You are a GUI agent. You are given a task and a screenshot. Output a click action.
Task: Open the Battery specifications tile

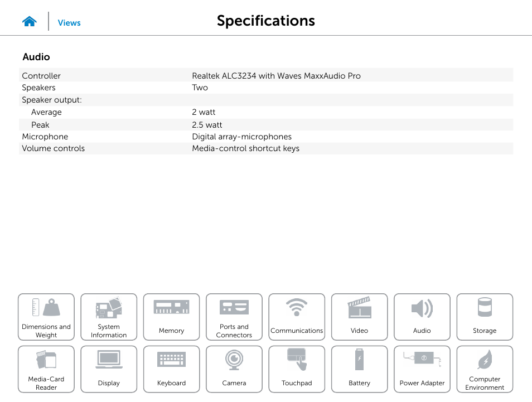[x=359, y=369]
